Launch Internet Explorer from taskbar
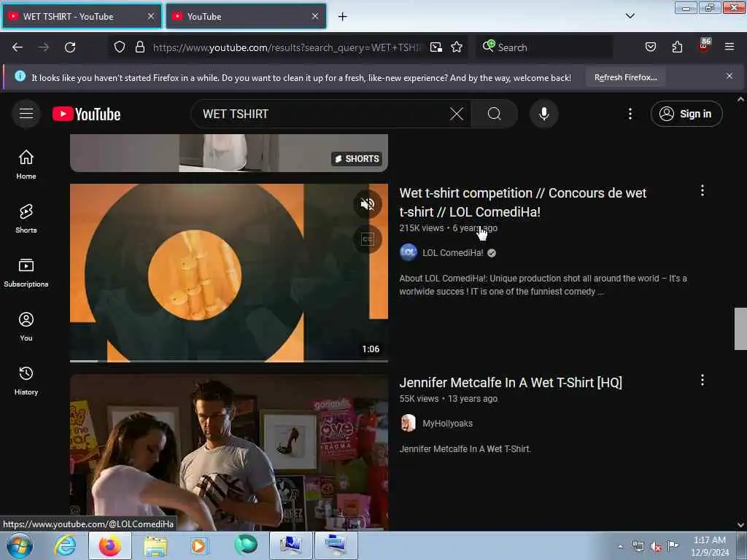The image size is (747, 560). coord(65,545)
